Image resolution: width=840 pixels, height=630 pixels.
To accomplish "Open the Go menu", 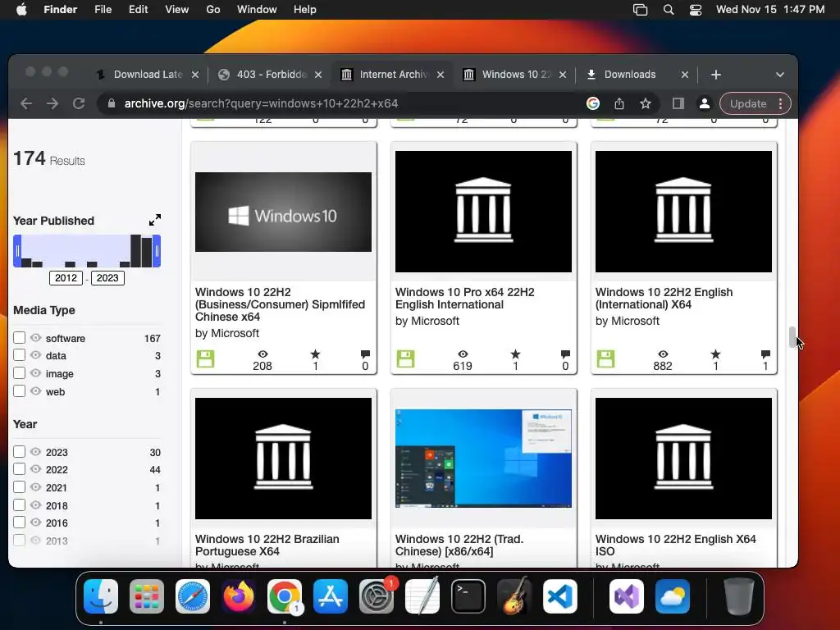I will 213,10.
